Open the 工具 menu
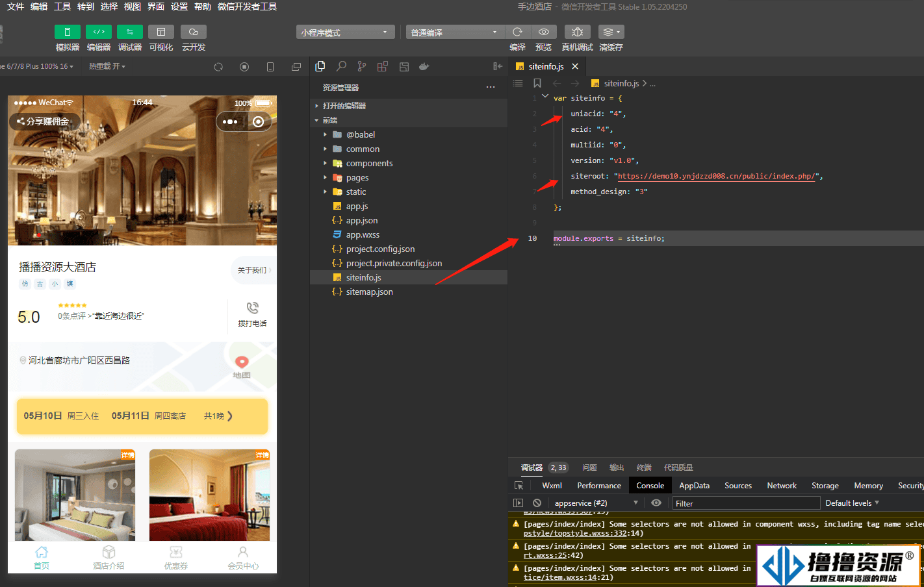 62,6
